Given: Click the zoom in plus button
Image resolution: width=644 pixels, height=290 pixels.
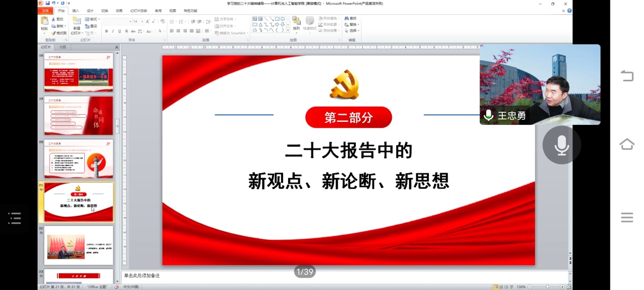Looking at the screenshot, I should [562, 287].
